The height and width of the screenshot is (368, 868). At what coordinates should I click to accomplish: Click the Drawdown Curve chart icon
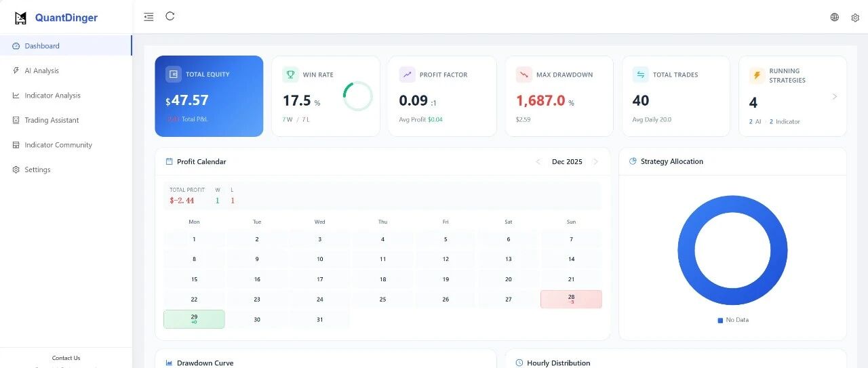click(170, 363)
